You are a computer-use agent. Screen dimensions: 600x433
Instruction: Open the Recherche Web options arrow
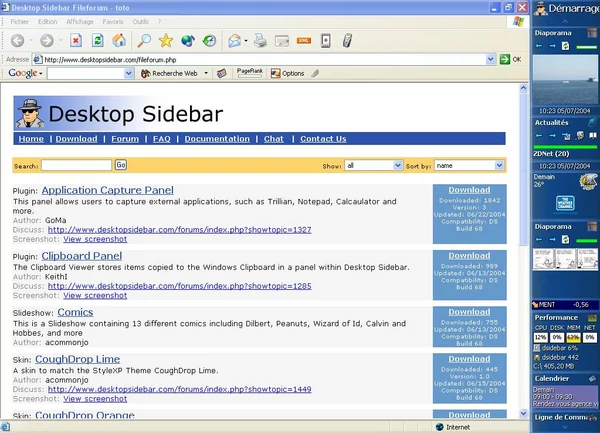point(206,73)
